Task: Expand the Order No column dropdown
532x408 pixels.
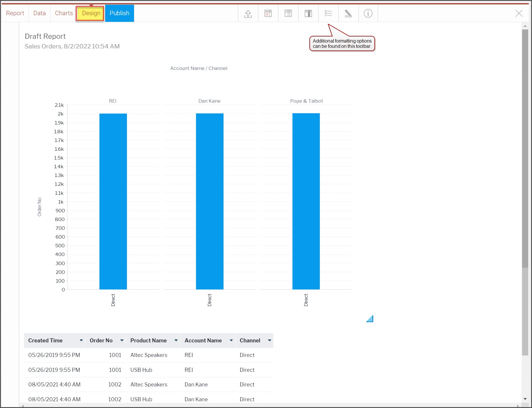Action: pos(122,340)
